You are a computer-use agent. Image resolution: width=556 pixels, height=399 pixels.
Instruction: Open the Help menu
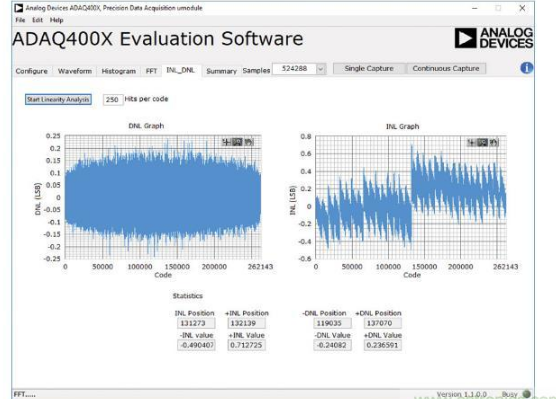point(56,20)
